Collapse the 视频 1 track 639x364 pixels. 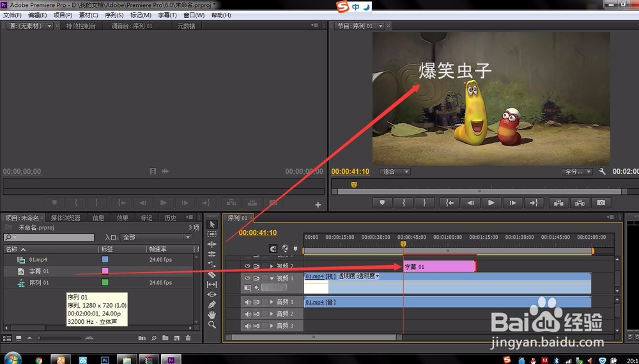point(272,278)
